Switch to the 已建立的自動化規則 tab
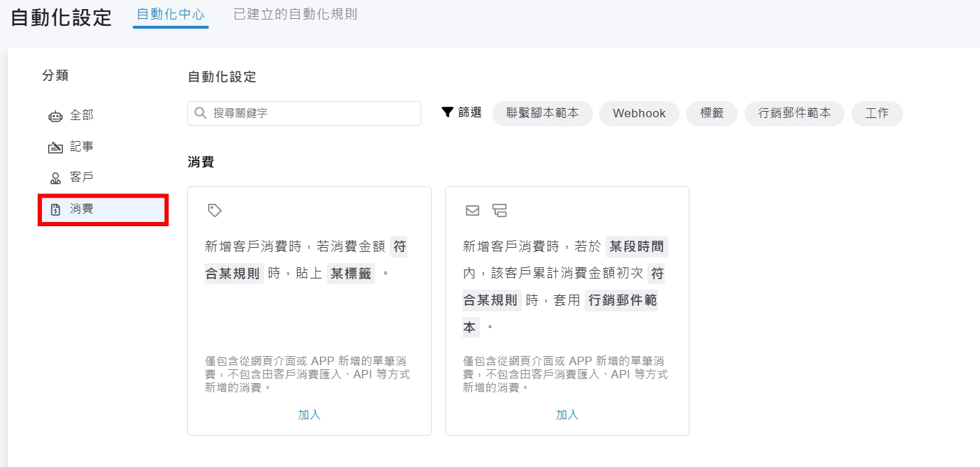 pos(295,15)
